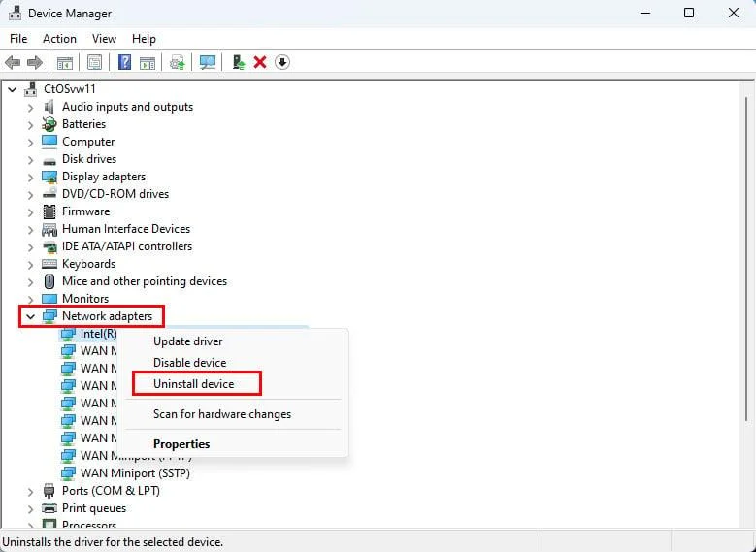Image resolution: width=756 pixels, height=552 pixels.
Task: Click Scan for hardware changes monitor icon
Action: [x=208, y=62]
